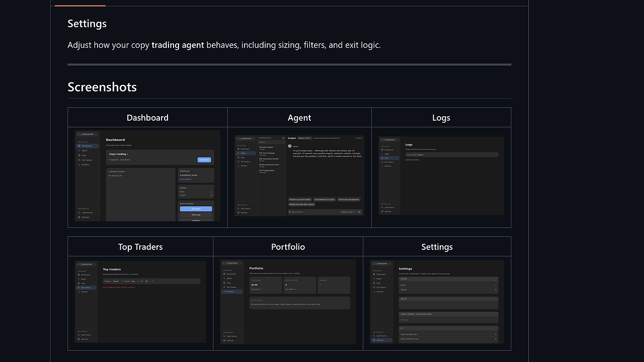Click highlighted Agent nav item in Agent screenshot
The width and height of the screenshot is (644, 362).
coord(246,153)
